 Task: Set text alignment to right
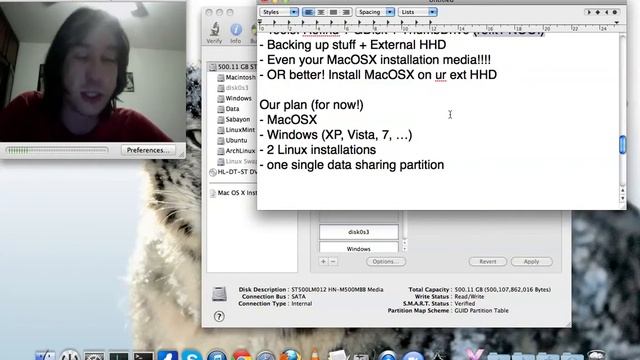346,12
